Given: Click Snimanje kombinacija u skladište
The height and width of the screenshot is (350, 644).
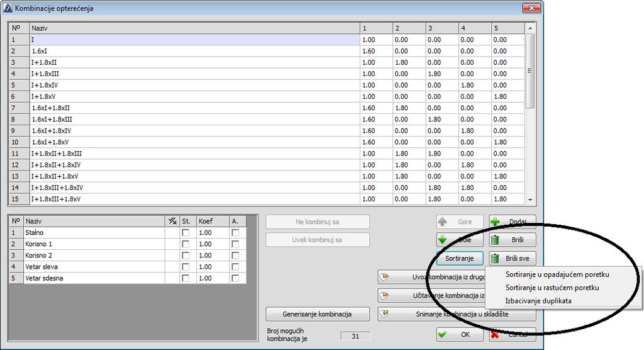Looking at the screenshot, I should click(457, 314).
